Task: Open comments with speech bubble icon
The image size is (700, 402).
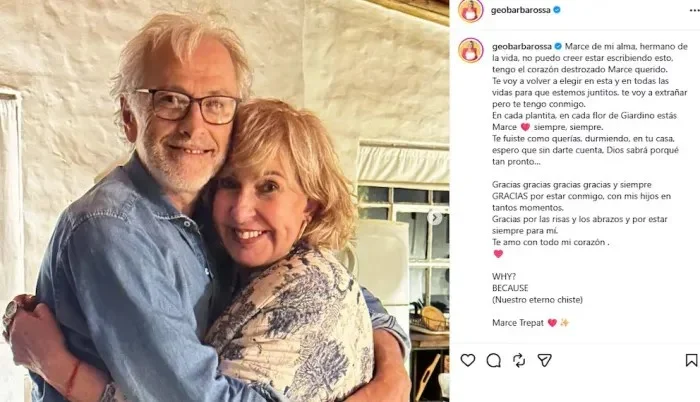Action: pyautogui.click(x=493, y=360)
